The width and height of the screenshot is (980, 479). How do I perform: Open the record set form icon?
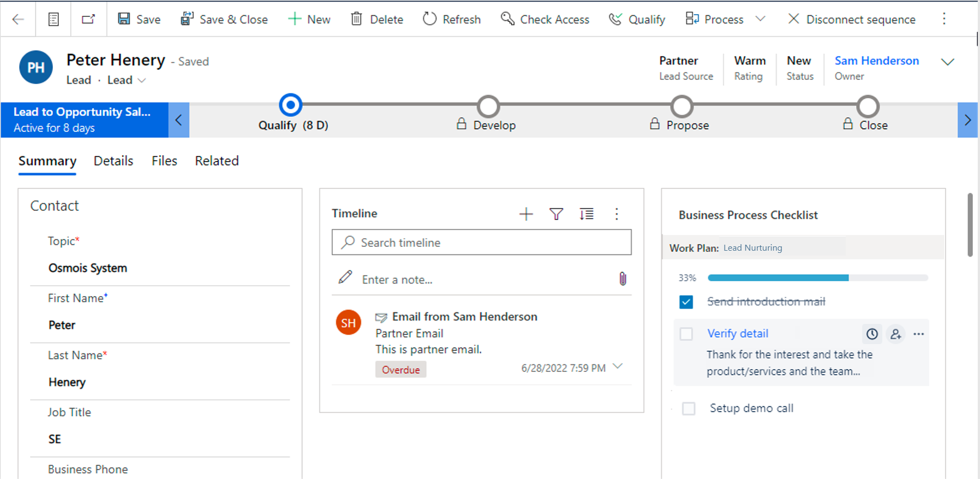click(53, 19)
